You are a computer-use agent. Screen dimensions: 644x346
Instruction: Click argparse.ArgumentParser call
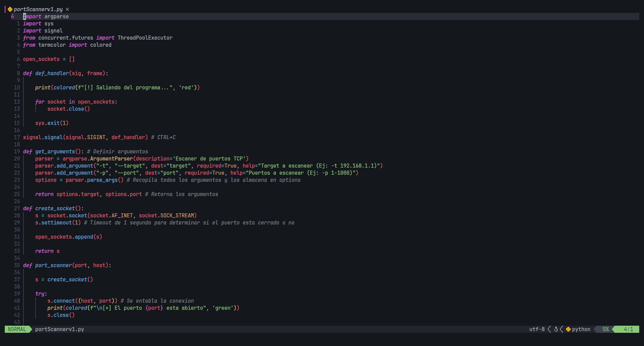point(98,158)
